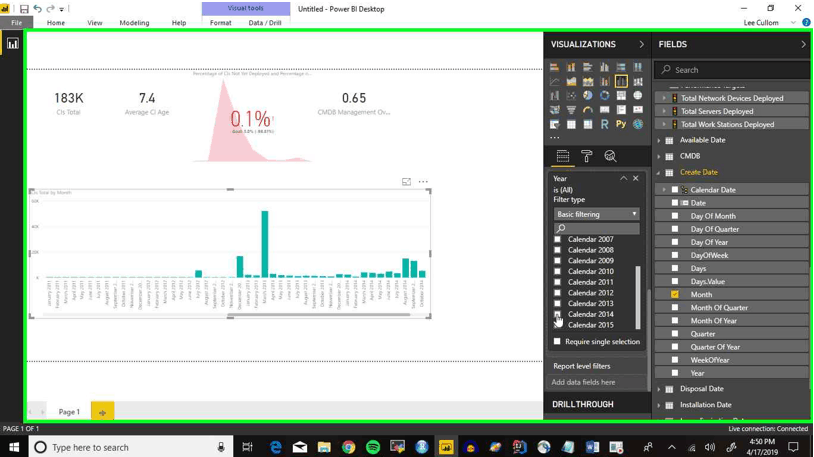Check the Quarter field
The image size is (814, 457).
click(675, 333)
